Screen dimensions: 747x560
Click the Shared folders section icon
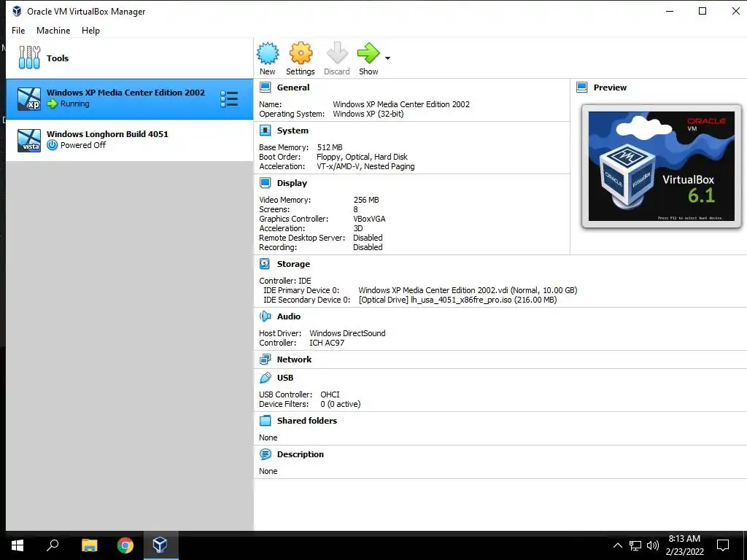coord(265,421)
